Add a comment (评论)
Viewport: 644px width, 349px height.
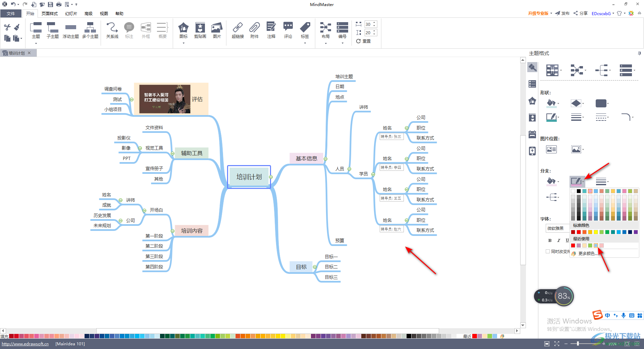(288, 31)
